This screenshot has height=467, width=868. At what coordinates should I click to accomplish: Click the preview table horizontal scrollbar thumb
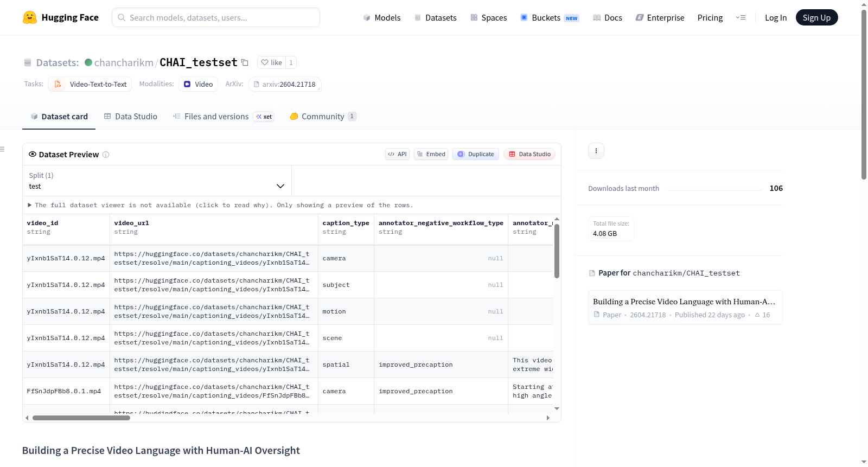[81, 418]
